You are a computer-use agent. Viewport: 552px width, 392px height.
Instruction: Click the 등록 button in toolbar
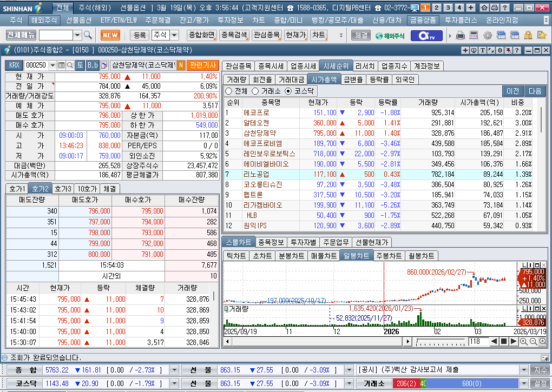pyautogui.click(x=140, y=35)
